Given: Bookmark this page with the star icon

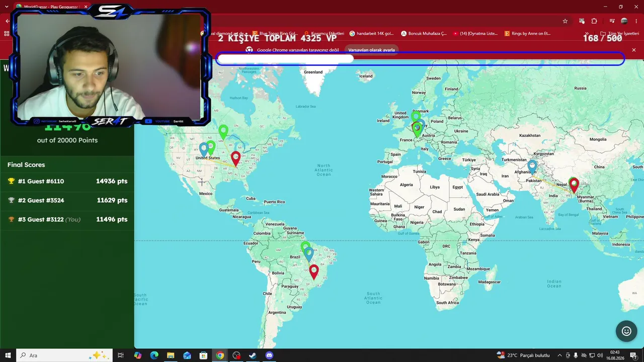Looking at the screenshot, I should tap(565, 21).
